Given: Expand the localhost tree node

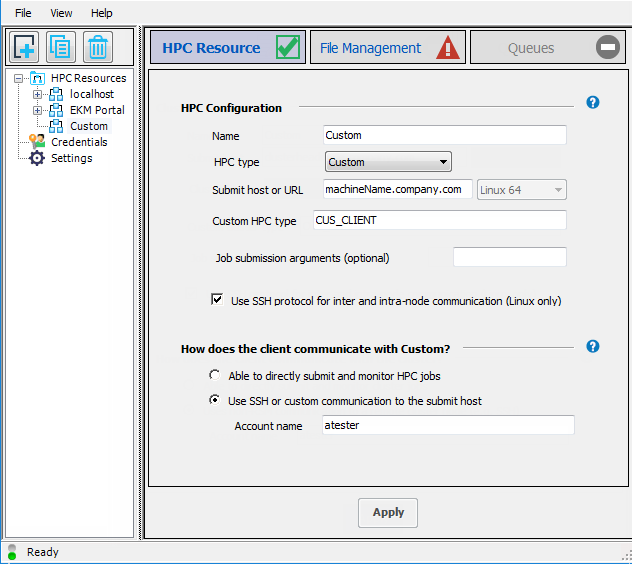Looking at the screenshot, I should click(38, 94).
